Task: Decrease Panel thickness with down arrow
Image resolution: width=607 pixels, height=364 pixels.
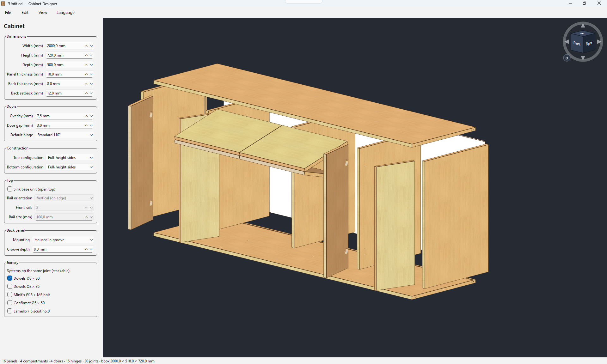Action: (x=91, y=74)
